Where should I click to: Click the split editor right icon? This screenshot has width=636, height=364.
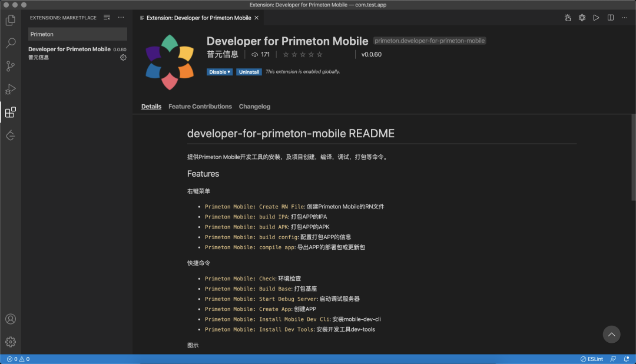pyautogui.click(x=611, y=18)
